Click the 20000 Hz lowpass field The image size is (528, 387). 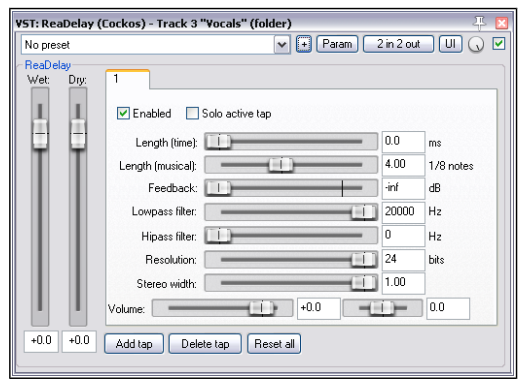[403, 212]
